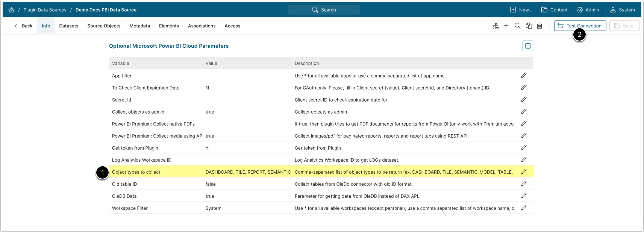Edit the App filter parameter
644x232 pixels.
[x=524, y=76]
